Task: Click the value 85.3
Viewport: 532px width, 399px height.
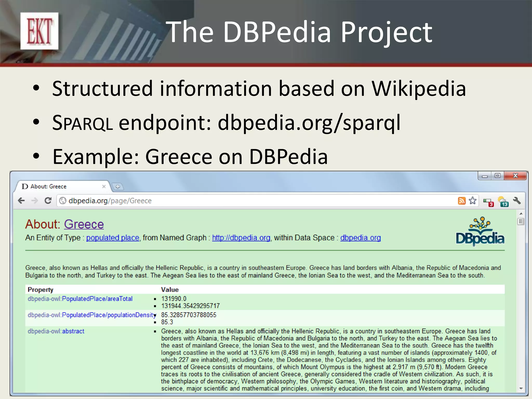Action: (167, 322)
